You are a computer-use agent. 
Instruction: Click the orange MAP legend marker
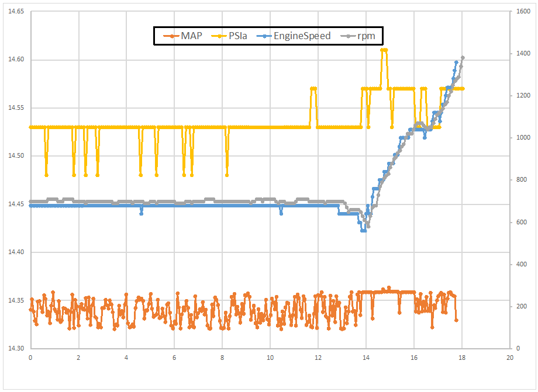169,36
